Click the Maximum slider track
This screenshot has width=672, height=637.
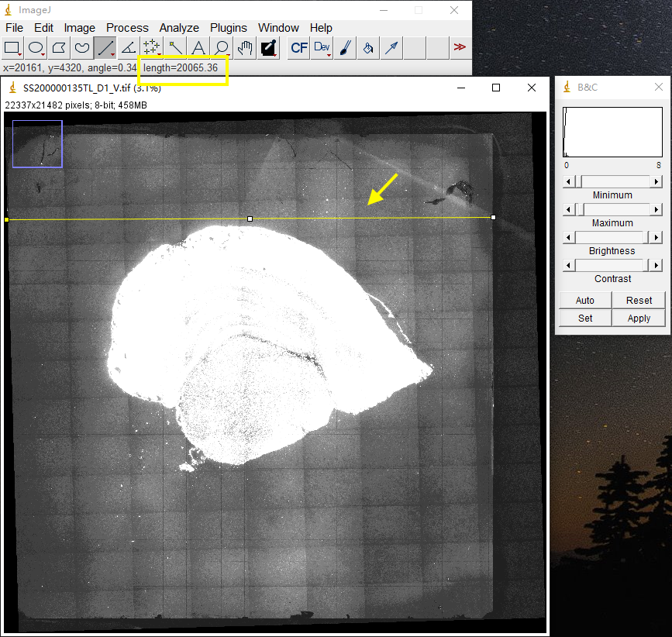pos(612,209)
